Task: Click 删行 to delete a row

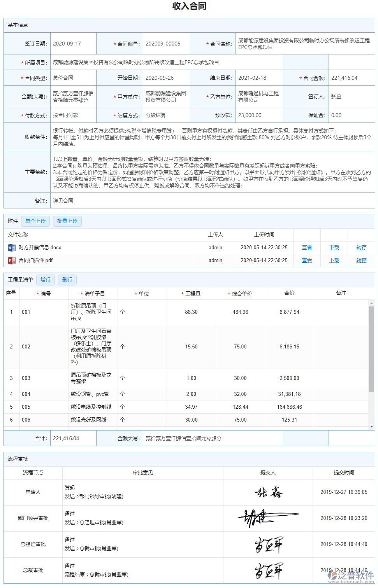Action: click(67, 280)
